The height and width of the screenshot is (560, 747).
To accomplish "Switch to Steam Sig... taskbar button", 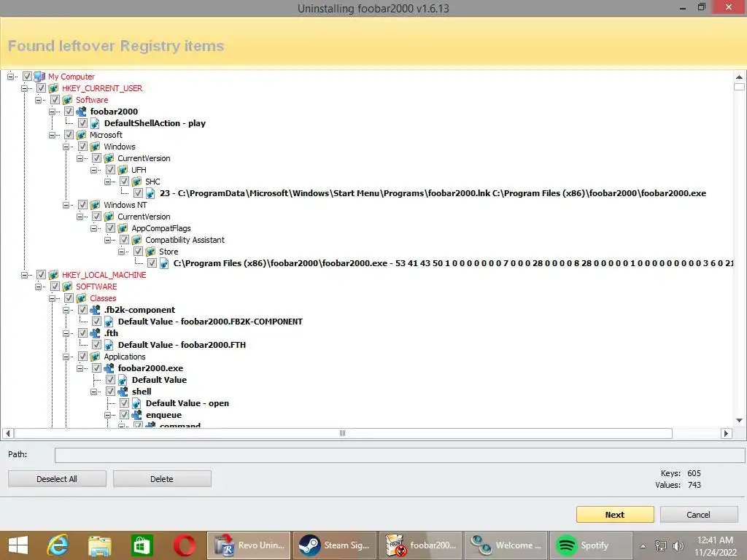I will point(334,545).
